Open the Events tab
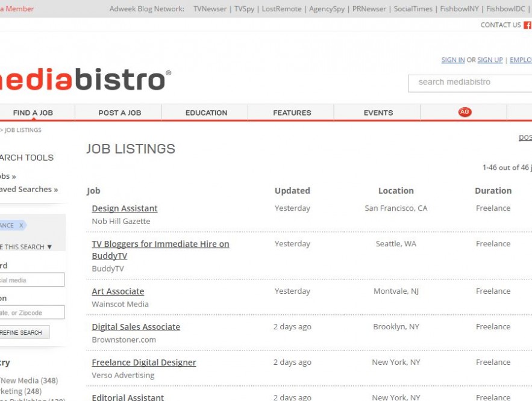This screenshot has height=401, width=532. [x=378, y=113]
